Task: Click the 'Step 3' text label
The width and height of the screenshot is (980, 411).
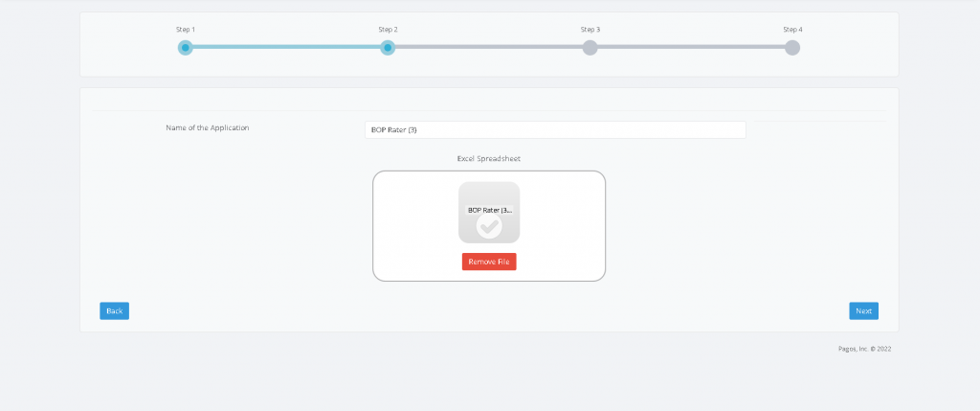Action: (590, 30)
